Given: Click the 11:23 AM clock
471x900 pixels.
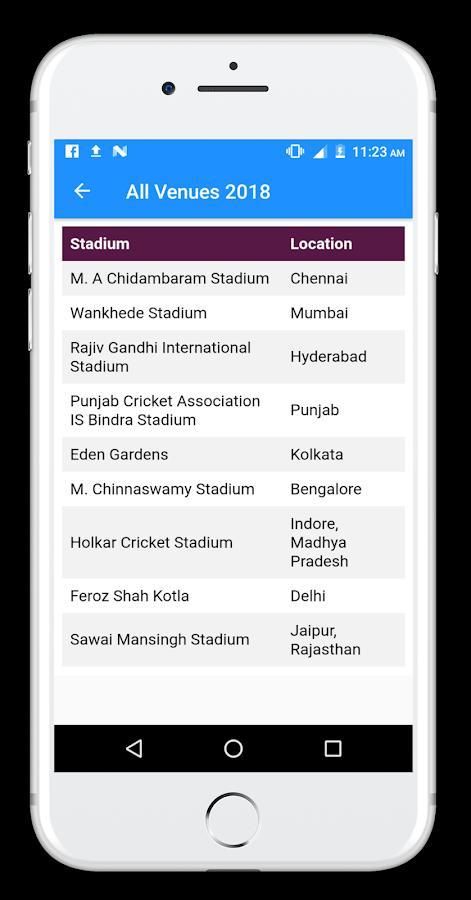Looking at the screenshot, I should tap(379, 152).
